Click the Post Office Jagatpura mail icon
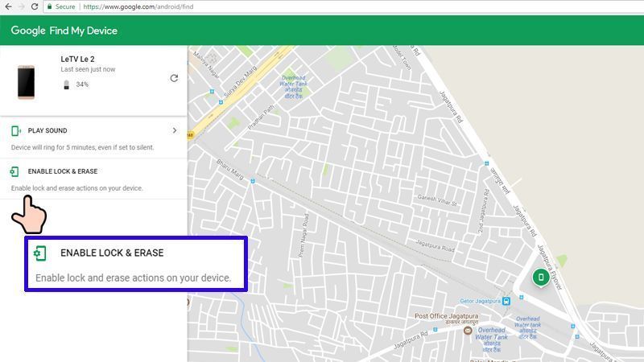 point(468,331)
